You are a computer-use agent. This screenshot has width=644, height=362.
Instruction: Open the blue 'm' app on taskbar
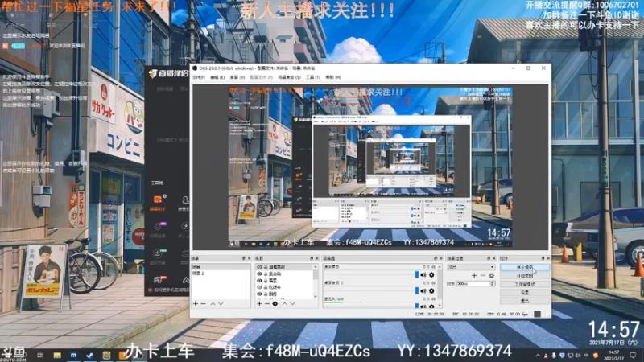click(x=73, y=355)
